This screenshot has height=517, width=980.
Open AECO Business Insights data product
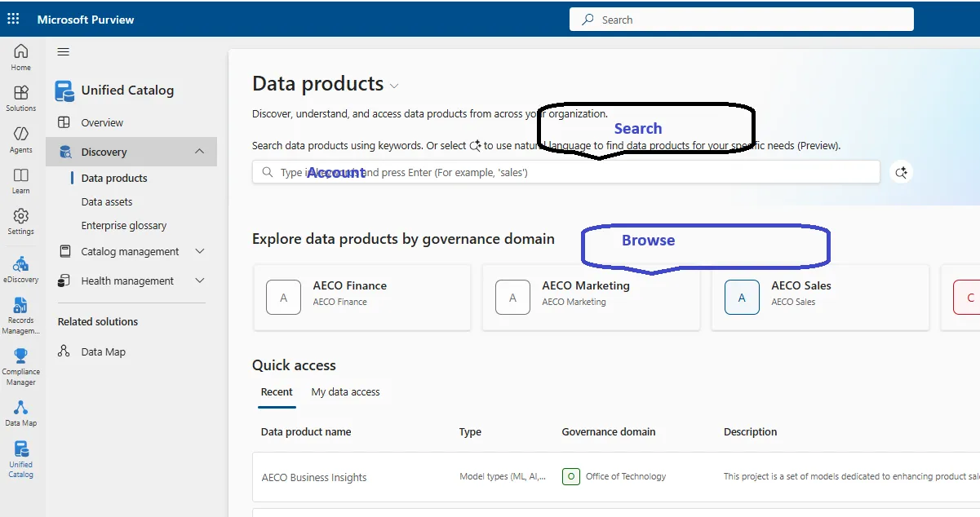(x=314, y=477)
